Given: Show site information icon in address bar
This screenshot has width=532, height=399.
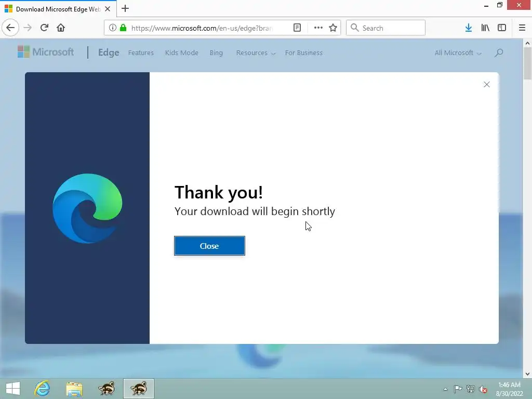Looking at the screenshot, I should click(113, 28).
